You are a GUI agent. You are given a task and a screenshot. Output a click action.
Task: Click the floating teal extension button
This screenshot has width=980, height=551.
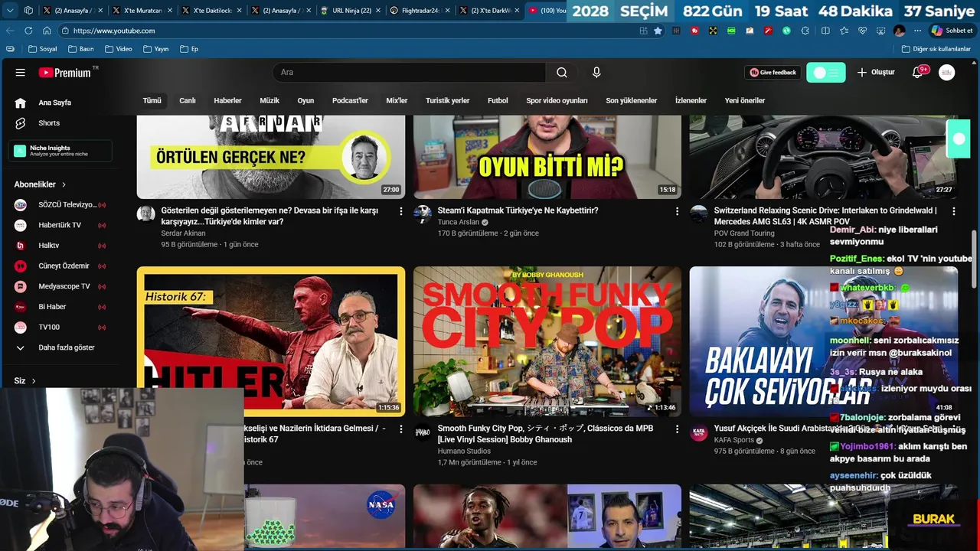(959, 139)
